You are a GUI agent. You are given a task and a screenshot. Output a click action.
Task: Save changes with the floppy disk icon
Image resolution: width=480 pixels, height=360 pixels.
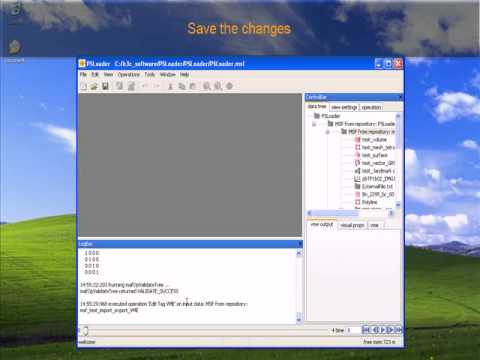[x=105, y=86]
